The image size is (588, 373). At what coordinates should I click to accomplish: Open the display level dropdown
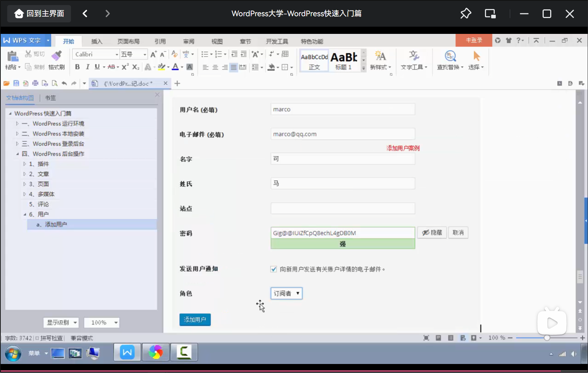61,323
